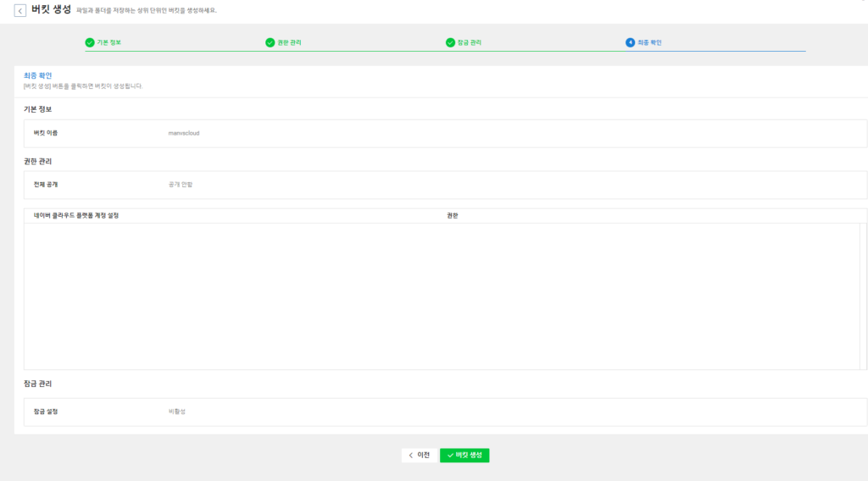
Task: Click the bucket name value manvscloud
Action: [184, 133]
